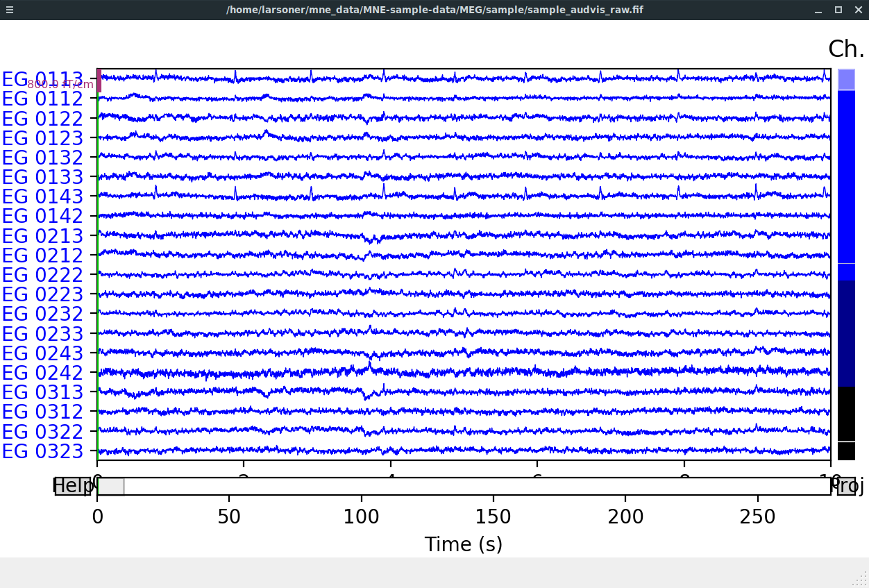Select channel label EG 0322
This screenshot has height=588, width=869.
[42, 431]
